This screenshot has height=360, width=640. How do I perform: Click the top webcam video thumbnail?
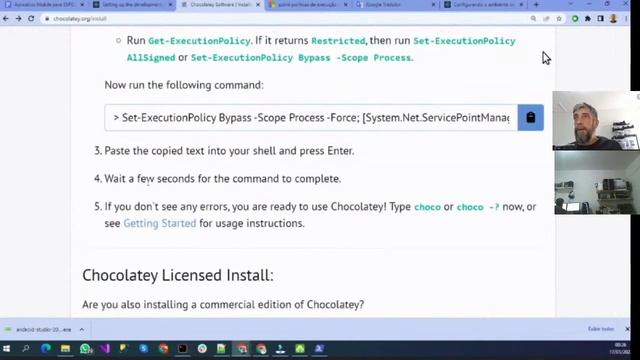click(x=596, y=121)
